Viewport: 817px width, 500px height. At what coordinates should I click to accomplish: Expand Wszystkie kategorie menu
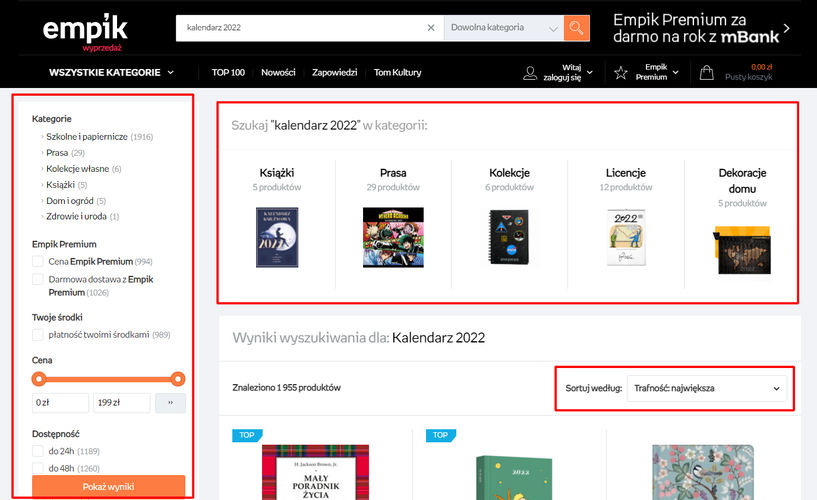(111, 73)
